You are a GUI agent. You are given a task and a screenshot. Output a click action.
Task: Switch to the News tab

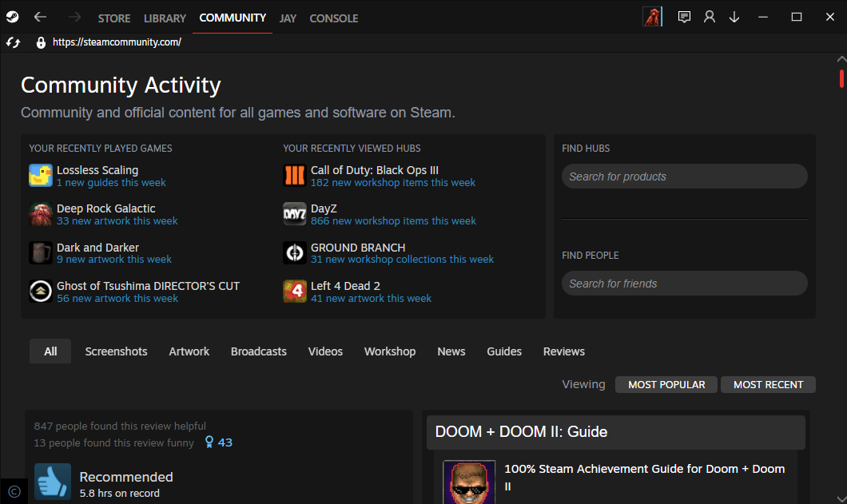[451, 351]
